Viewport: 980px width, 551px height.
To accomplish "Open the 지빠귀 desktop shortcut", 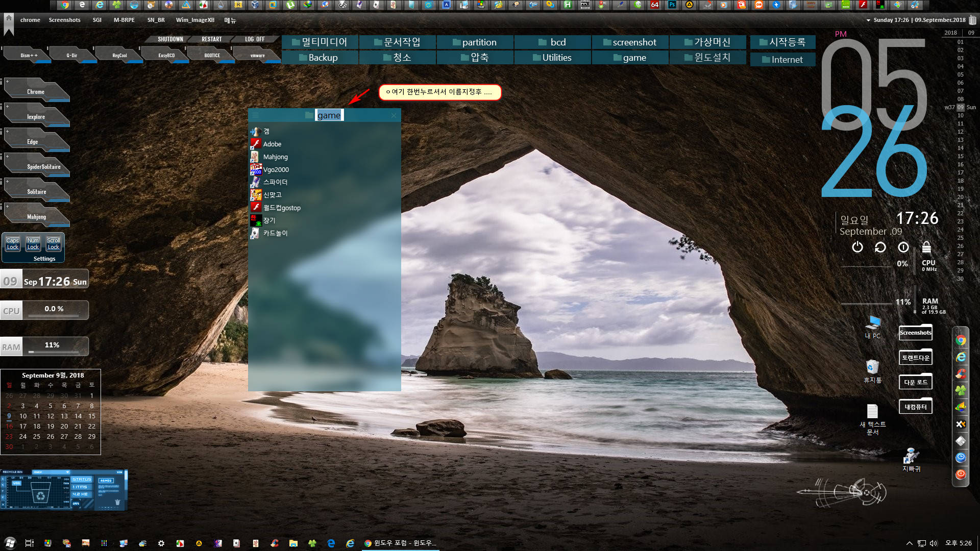I will (x=911, y=459).
